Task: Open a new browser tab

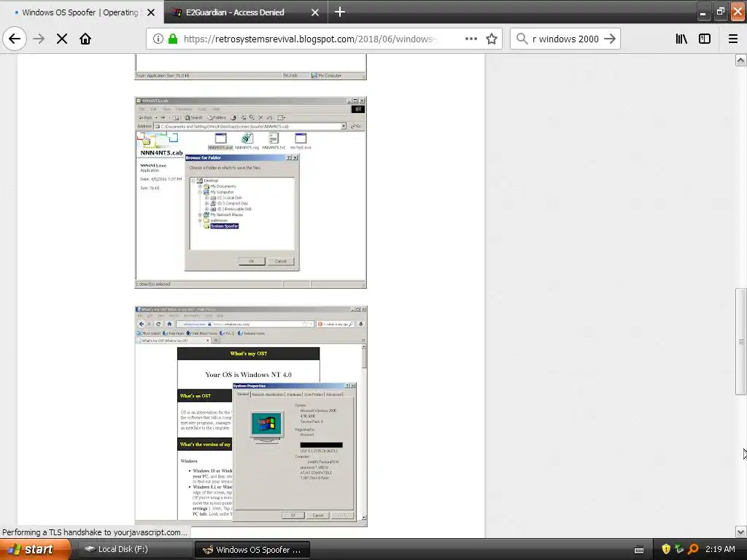Action: (x=340, y=12)
